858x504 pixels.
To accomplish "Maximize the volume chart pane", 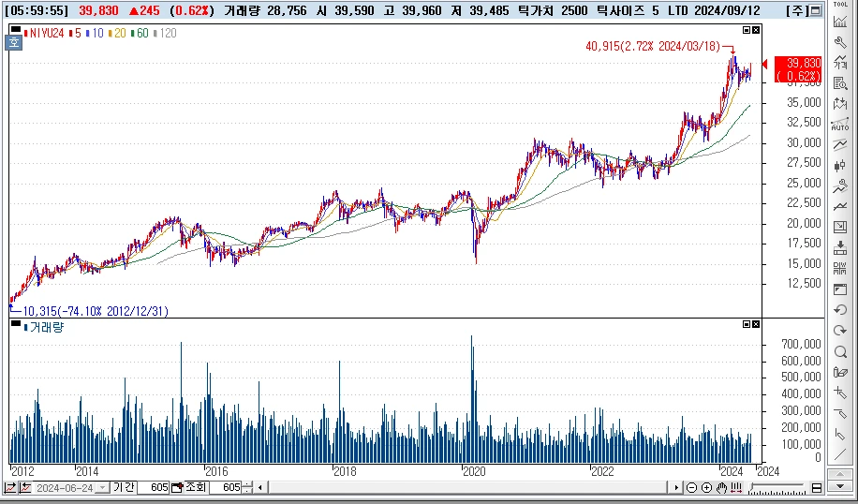I will click(x=747, y=324).
